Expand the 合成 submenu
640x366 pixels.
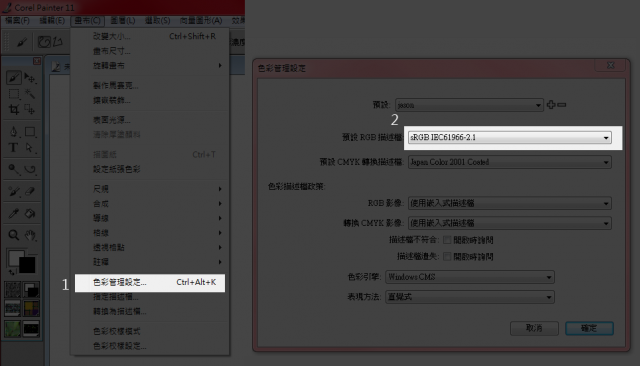pos(150,204)
